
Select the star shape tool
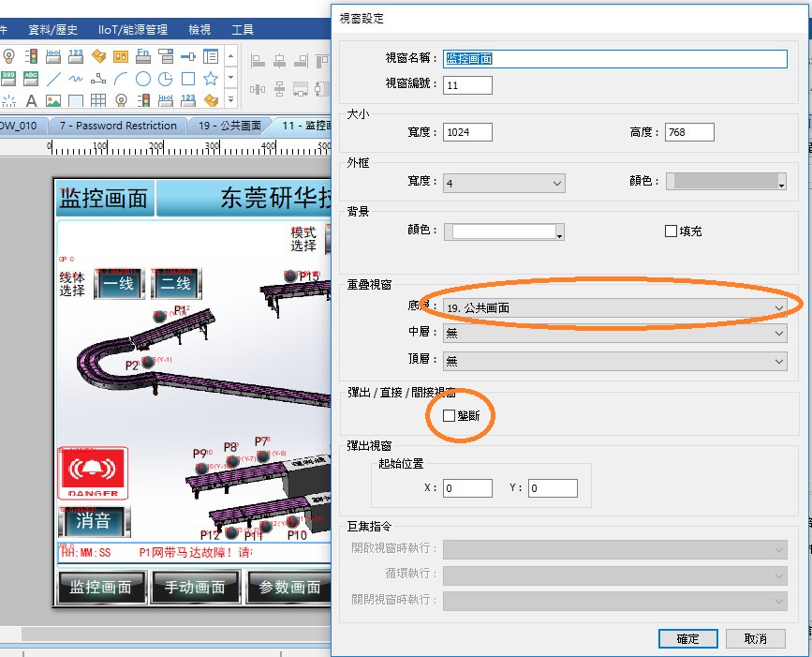(x=211, y=79)
